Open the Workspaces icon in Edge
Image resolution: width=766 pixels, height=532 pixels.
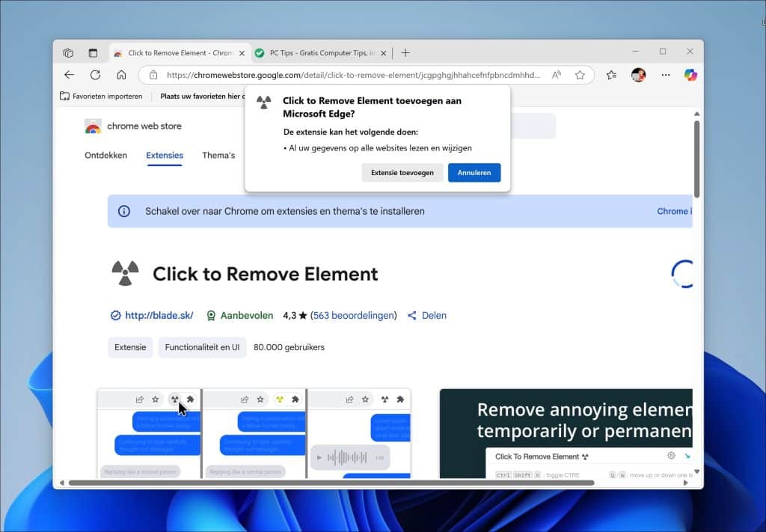point(68,53)
